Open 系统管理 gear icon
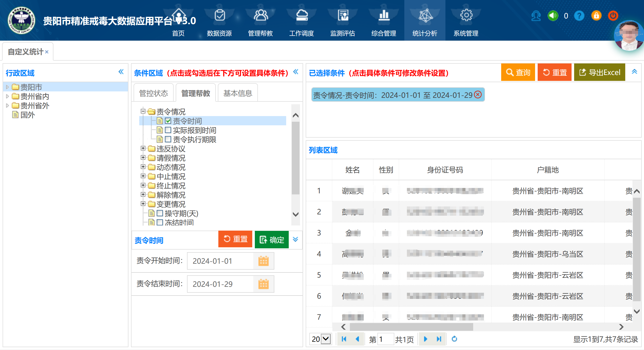 click(x=466, y=15)
